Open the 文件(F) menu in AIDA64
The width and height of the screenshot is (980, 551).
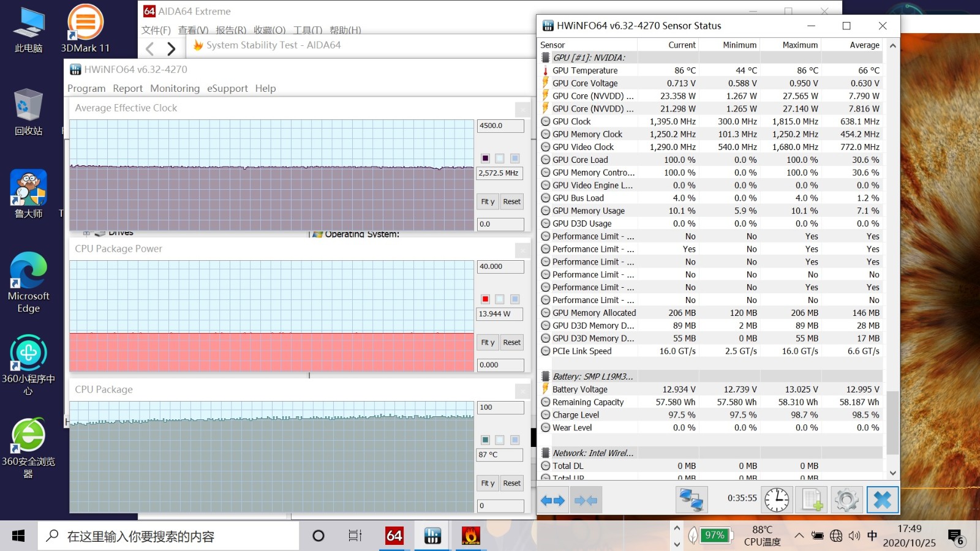click(x=156, y=30)
